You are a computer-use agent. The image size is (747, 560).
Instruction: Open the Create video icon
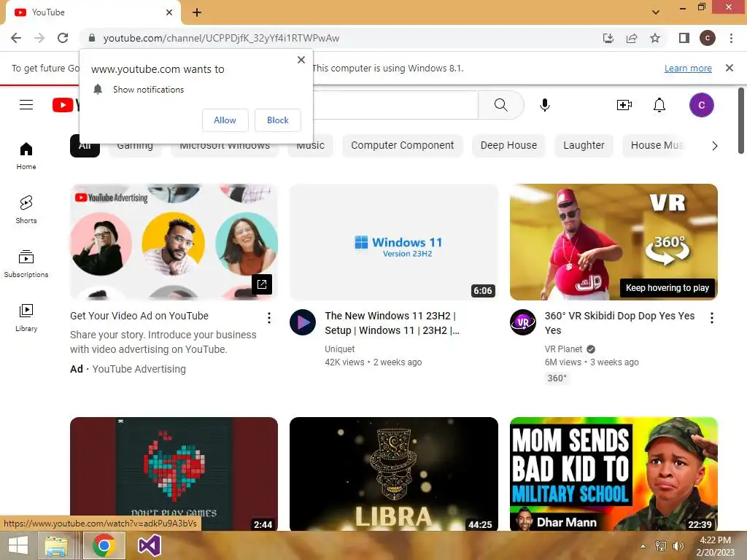tap(624, 105)
